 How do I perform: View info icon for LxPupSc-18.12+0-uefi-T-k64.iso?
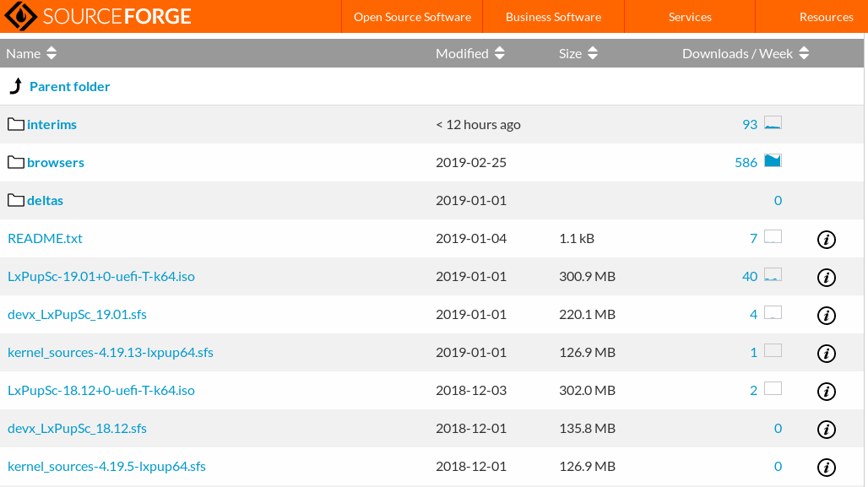click(826, 391)
